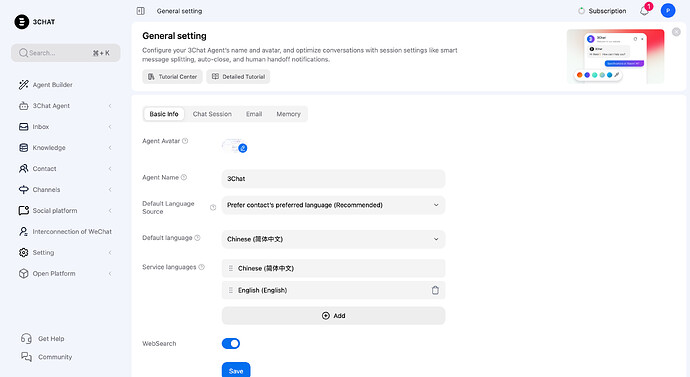Grab the Chinese row drag handle
The image size is (690, 377).
pos(231,268)
